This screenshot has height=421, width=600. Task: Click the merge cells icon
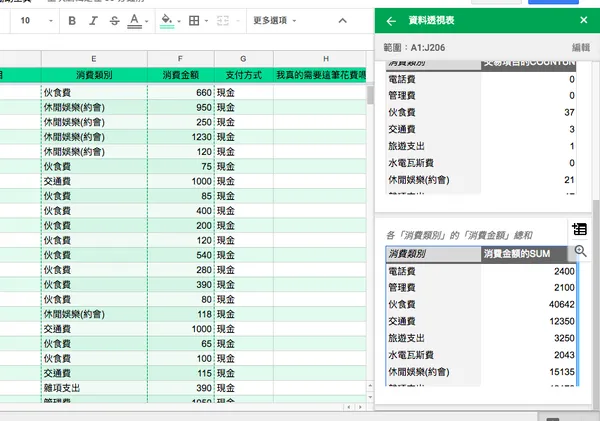pos(223,21)
